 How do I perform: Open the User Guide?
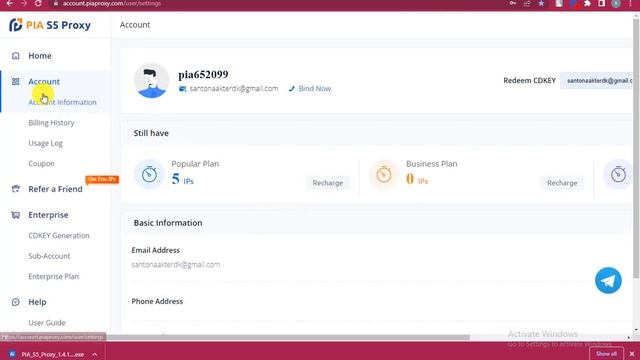(x=47, y=322)
